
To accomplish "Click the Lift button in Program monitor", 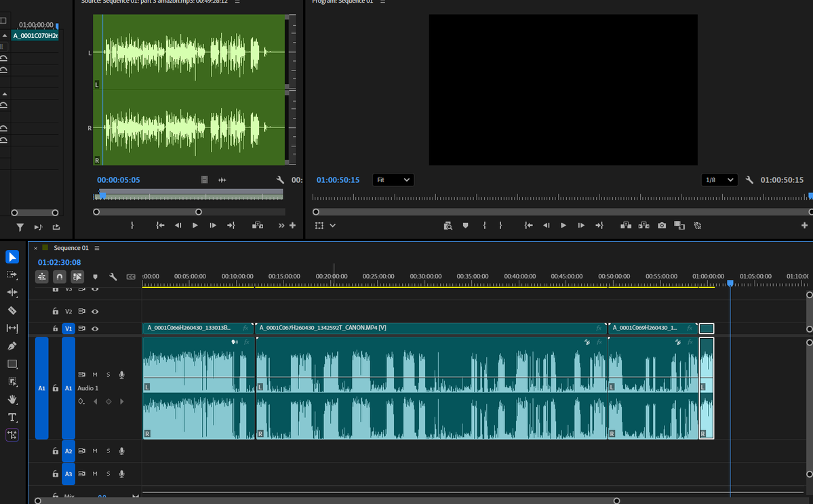I will point(626,226).
